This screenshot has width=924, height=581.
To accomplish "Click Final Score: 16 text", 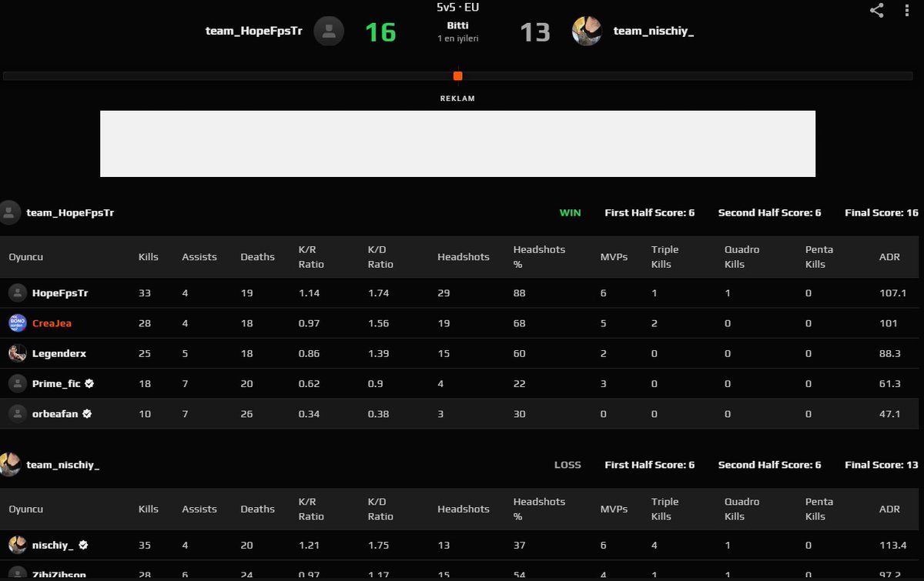I will point(882,212).
